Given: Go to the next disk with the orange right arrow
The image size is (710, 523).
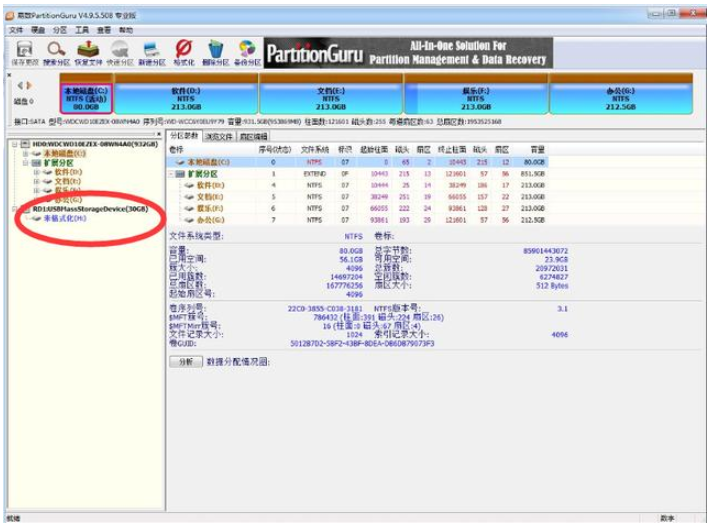Looking at the screenshot, I should pyautogui.click(x=29, y=85).
